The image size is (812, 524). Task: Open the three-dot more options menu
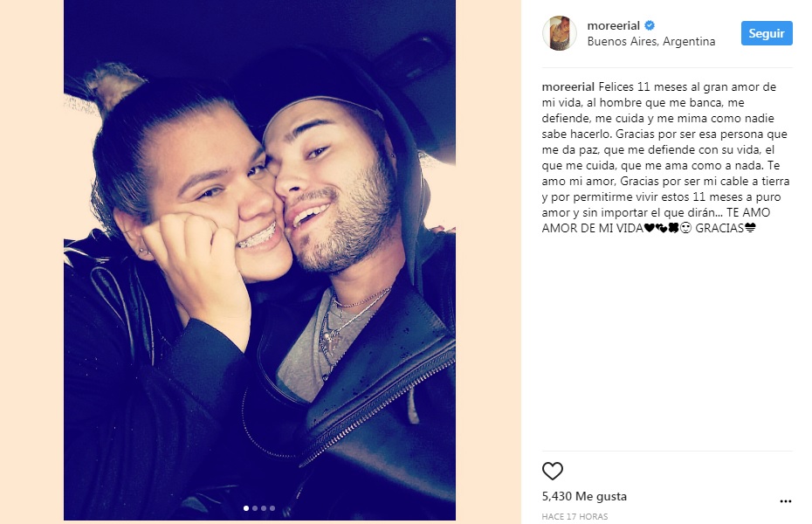(x=785, y=501)
